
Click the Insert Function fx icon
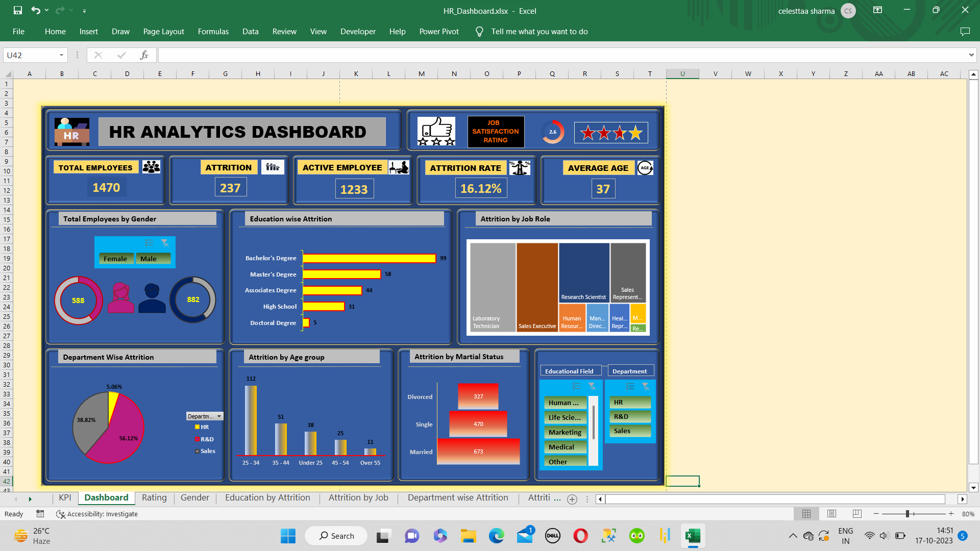click(144, 55)
